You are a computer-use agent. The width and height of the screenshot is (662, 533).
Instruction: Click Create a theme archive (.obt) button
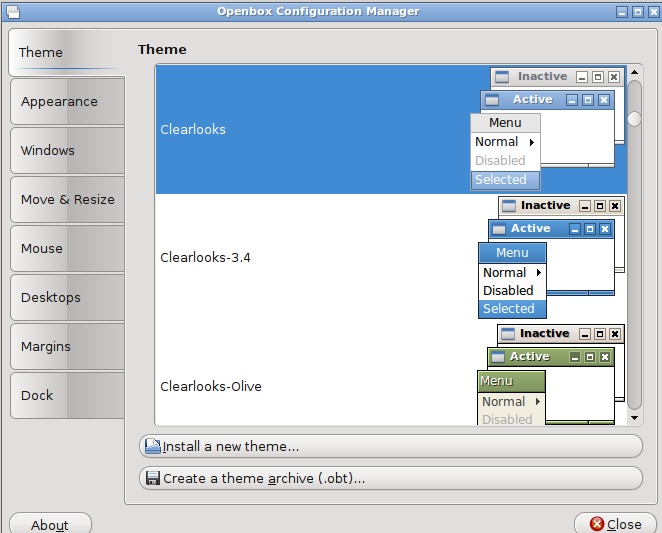(x=391, y=478)
